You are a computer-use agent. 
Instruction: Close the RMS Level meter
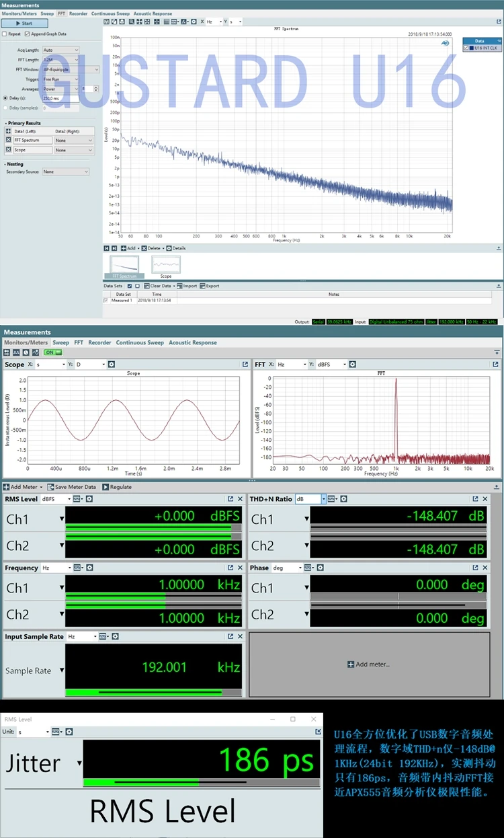pos(240,499)
